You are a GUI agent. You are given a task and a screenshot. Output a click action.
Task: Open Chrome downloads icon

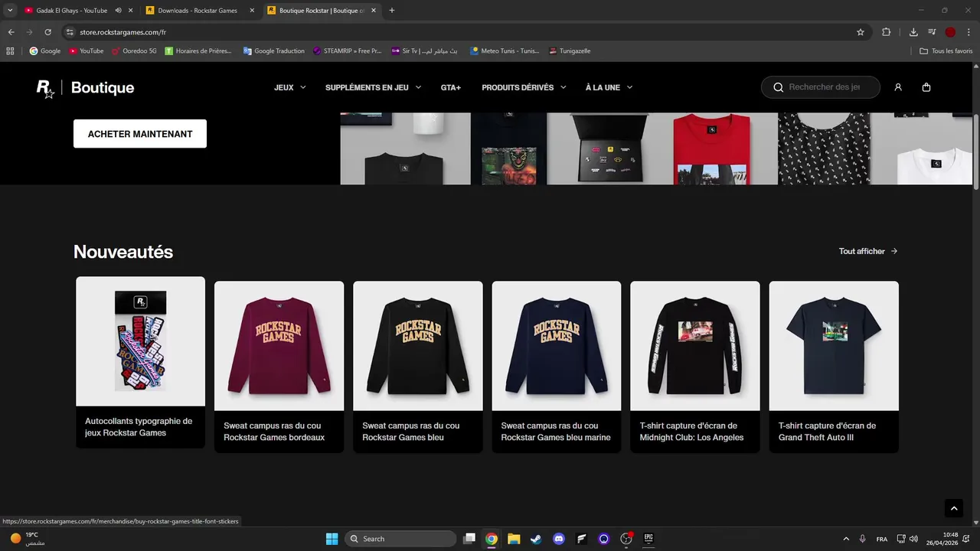(x=913, y=32)
